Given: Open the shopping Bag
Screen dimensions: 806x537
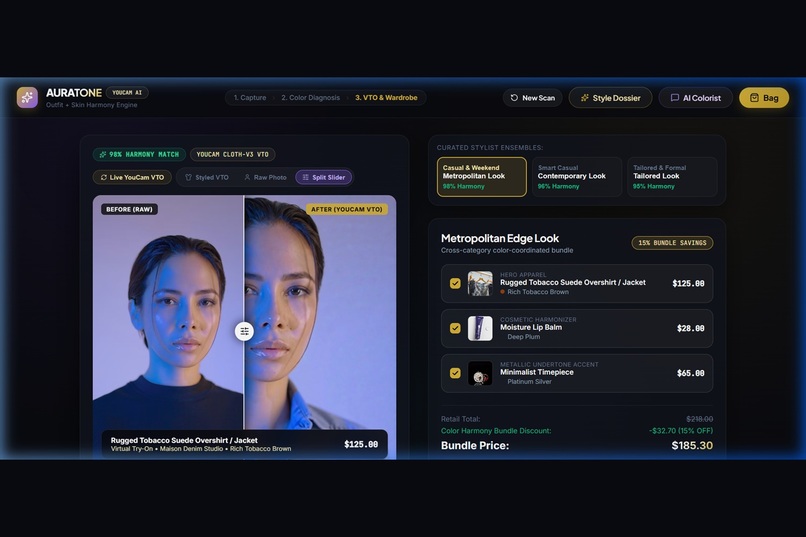Looking at the screenshot, I should (764, 98).
